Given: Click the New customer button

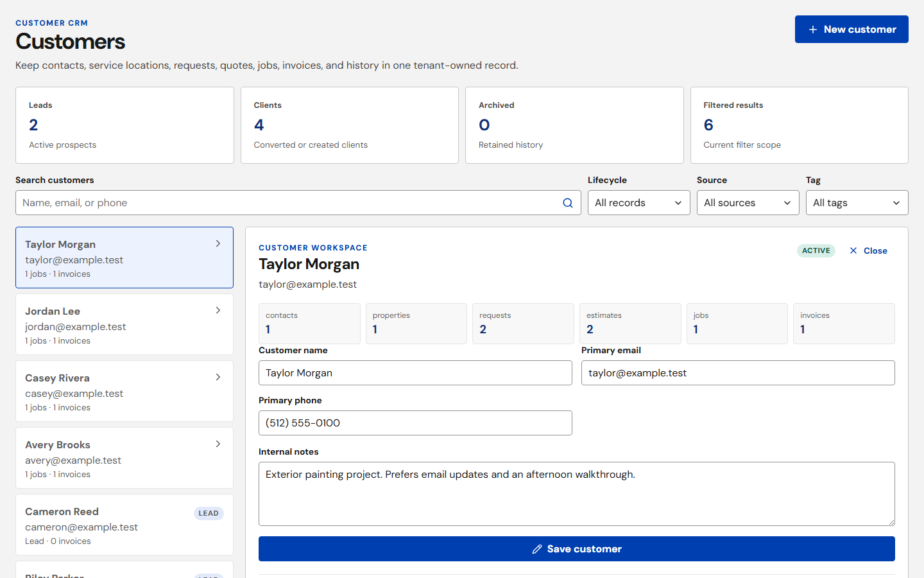Looking at the screenshot, I should point(851,30).
